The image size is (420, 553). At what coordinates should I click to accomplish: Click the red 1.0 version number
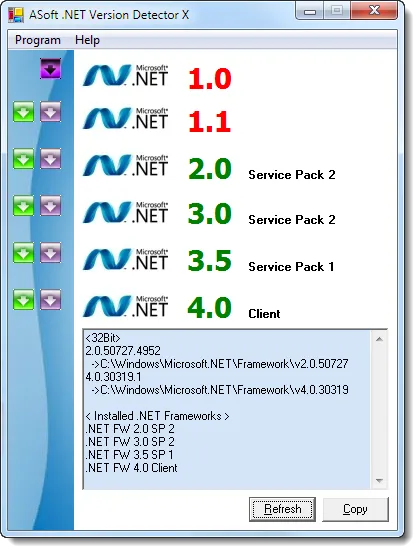(x=210, y=78)
